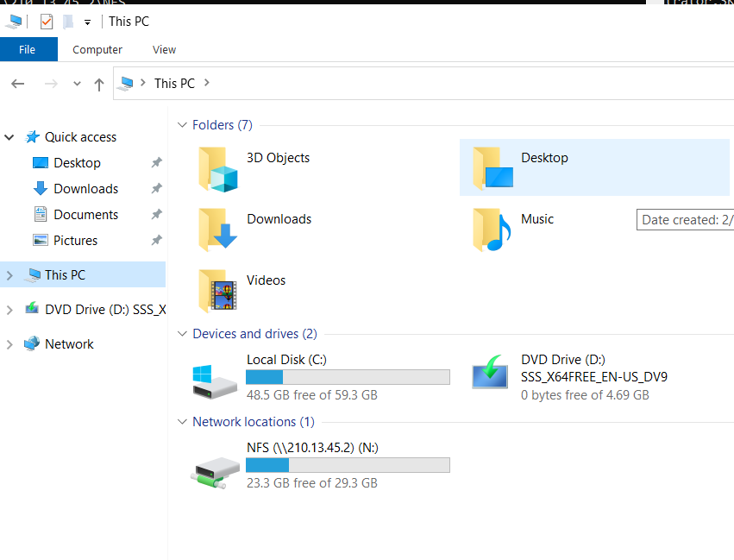The width and height of the screenshot is (734, 560).
Task: Open the Recent locations dropdown arrow
Action: click(78, 84)
